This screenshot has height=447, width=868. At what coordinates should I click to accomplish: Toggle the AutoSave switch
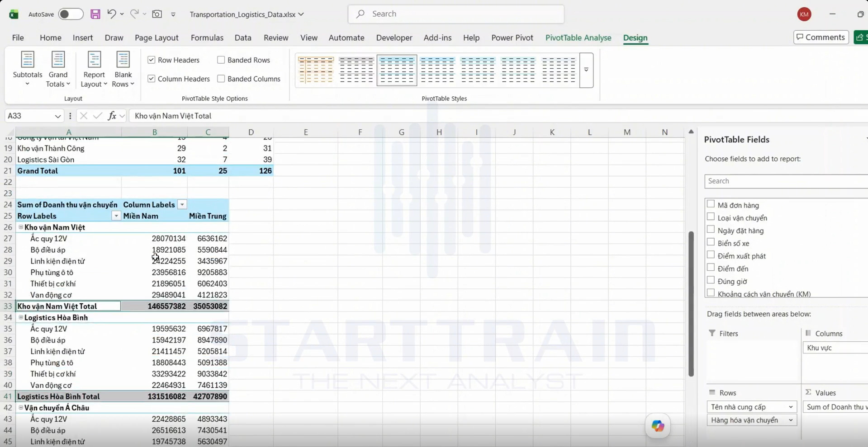(x=71, y=14)
